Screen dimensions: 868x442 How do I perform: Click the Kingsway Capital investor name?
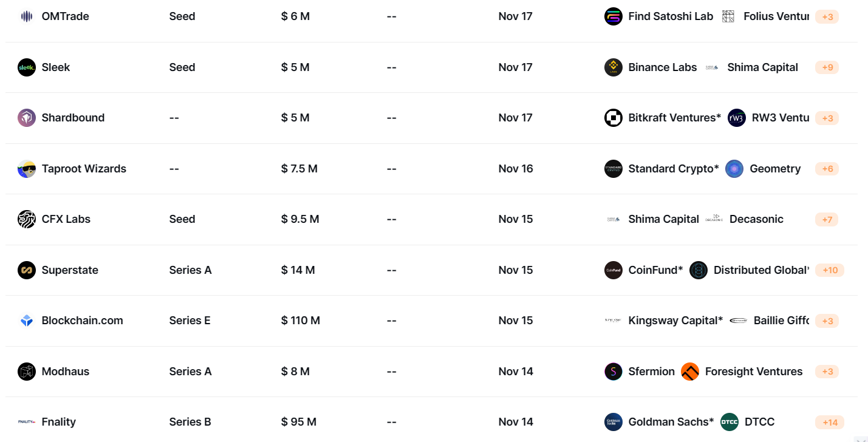pos(675,321)
